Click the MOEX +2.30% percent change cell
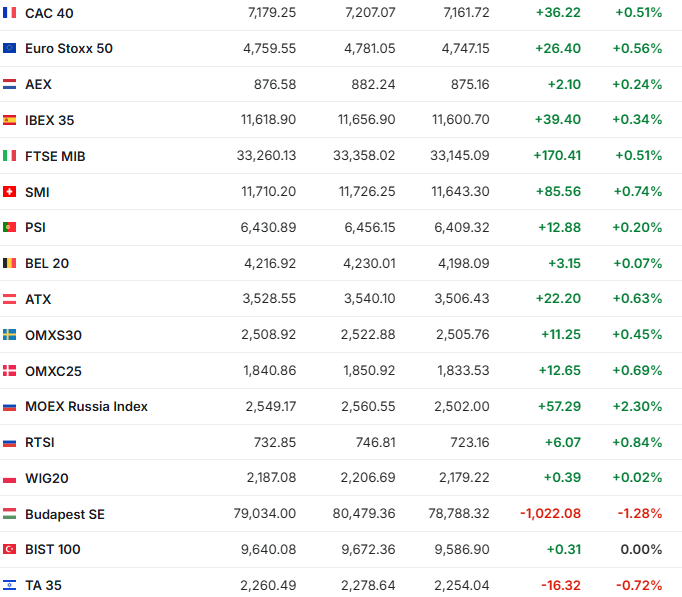 (637, 406)
